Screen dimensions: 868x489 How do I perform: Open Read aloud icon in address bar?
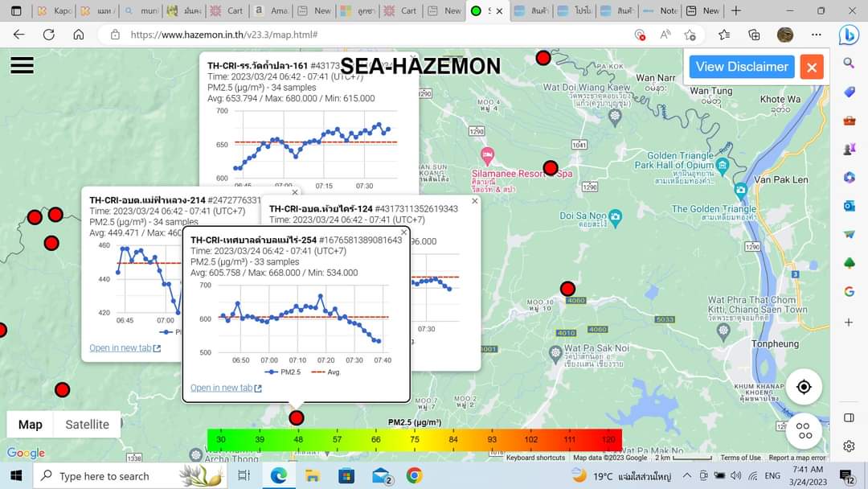coord(665,35)
